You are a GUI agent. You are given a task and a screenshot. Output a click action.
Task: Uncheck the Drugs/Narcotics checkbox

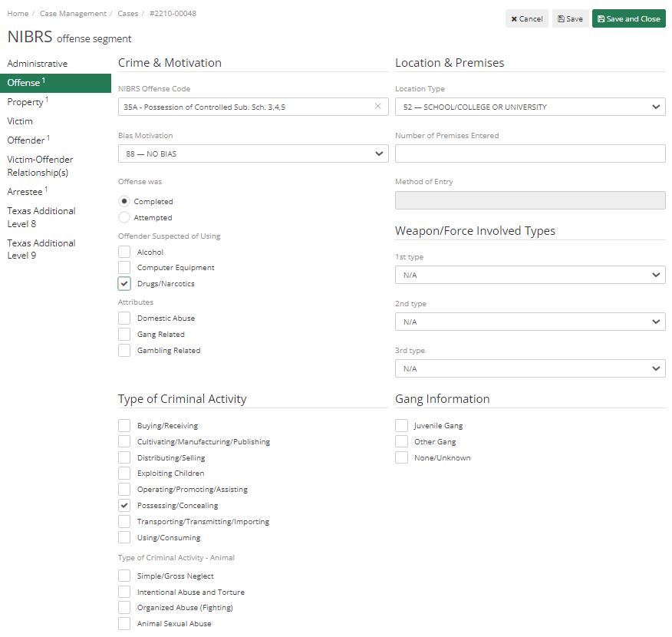(x=124, y=283)
